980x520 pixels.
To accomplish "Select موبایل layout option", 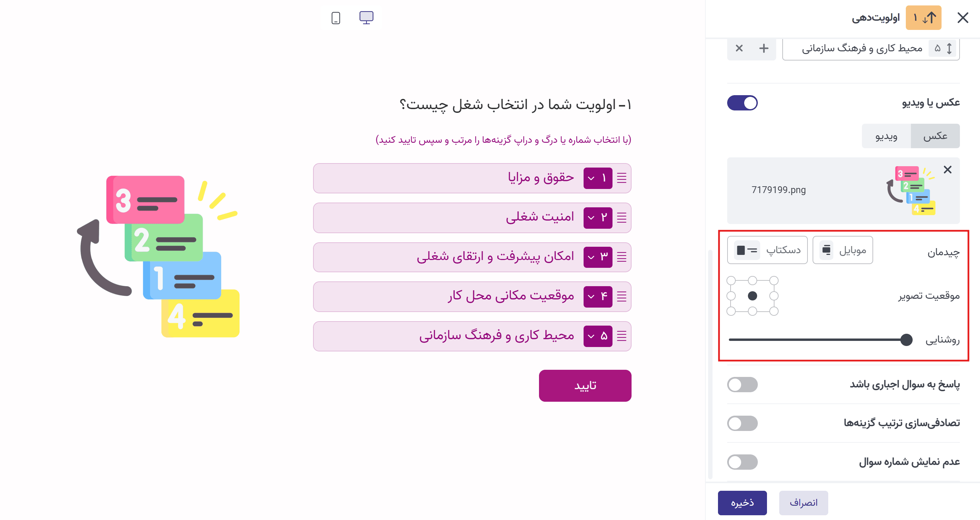I will tap(842, 250).
